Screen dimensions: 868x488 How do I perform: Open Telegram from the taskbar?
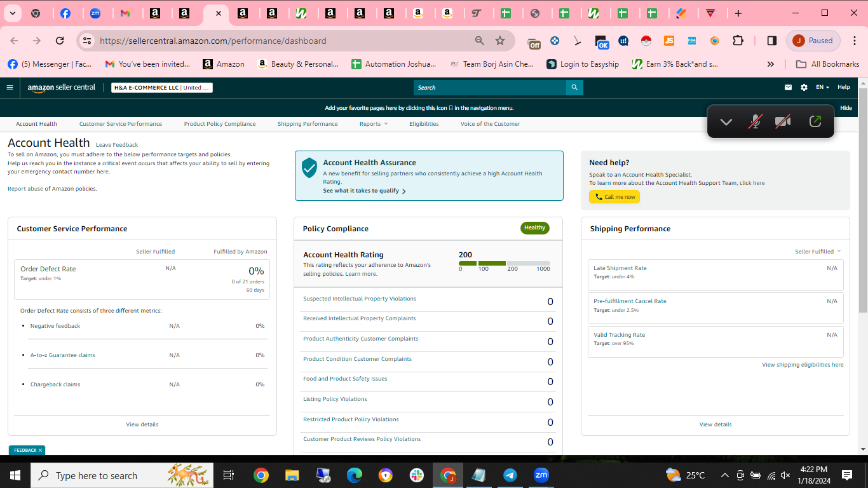(x=510, y=475)
